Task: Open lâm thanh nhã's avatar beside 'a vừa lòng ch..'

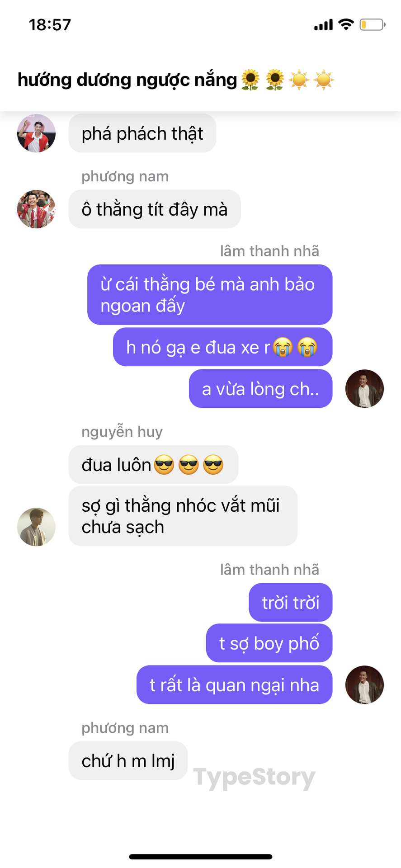Action: [x=364, y=389]
